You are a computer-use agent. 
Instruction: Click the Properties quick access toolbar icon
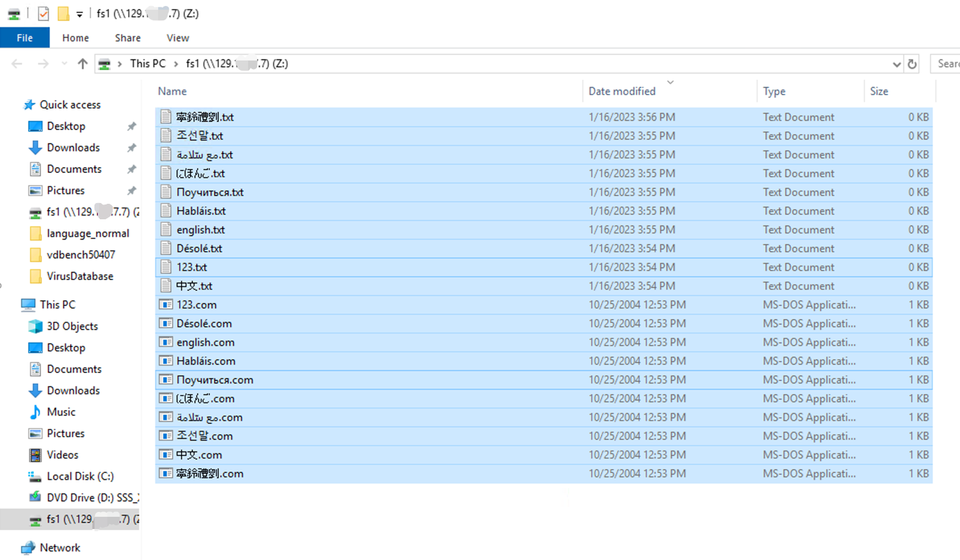pyautogui.click(x=43, y=13)
